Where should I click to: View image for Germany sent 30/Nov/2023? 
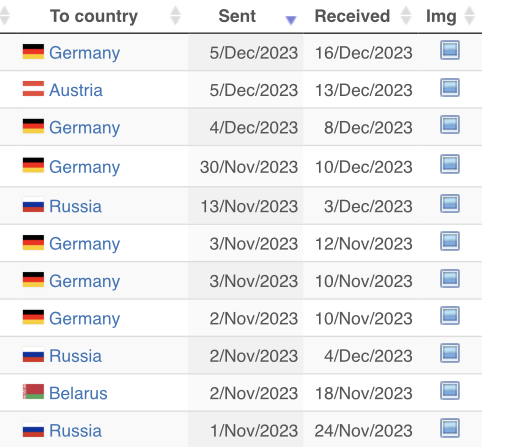[x=450, y=164]
